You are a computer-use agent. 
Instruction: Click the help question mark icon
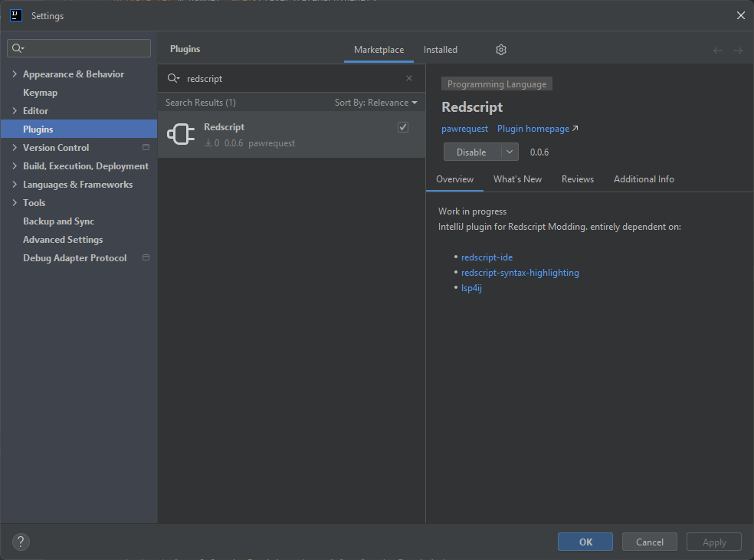pos(21,542)
